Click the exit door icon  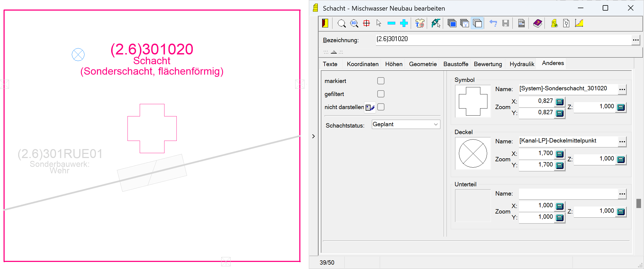point(325,23)
